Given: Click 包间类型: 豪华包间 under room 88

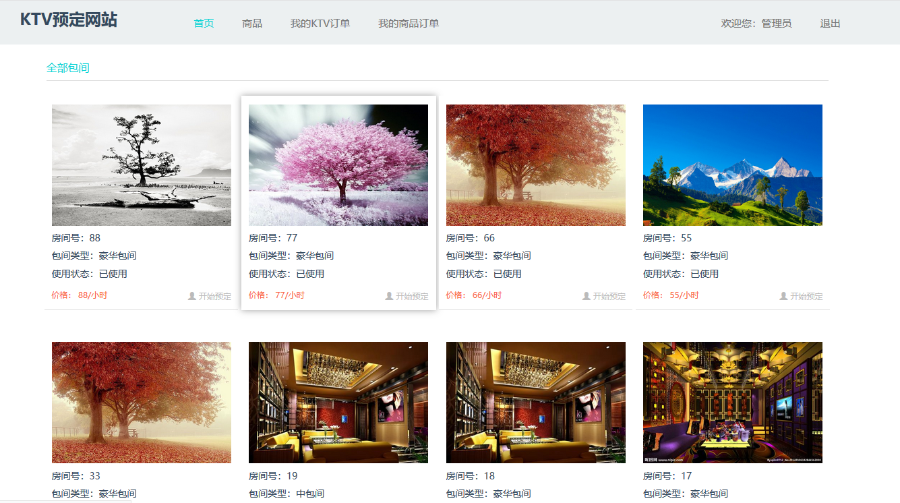Looking at the screenshot, I should (94, 256).
